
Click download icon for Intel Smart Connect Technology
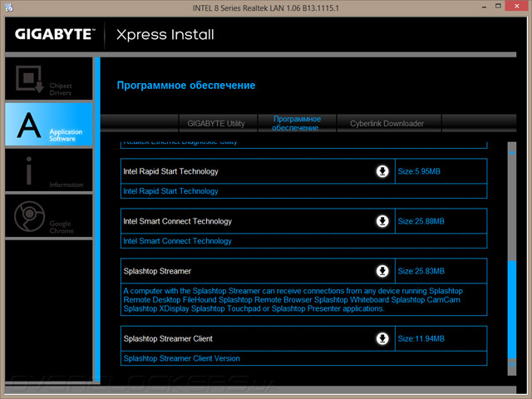(382, 222)
